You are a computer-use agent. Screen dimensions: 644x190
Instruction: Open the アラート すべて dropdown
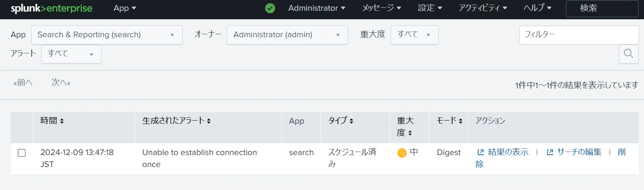tap(71, 54)
